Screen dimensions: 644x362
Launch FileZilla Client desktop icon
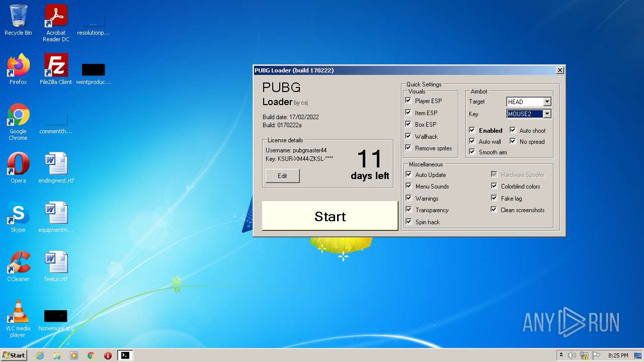click(56, 69)
